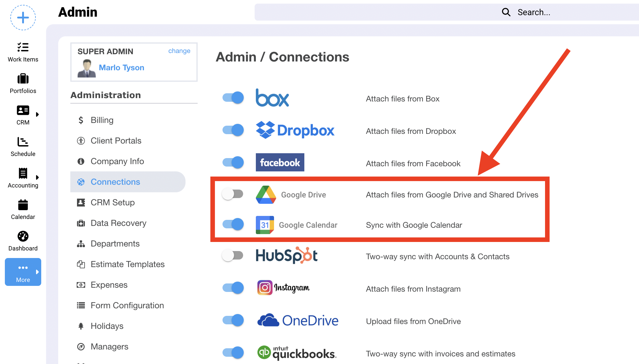Viewport: 639px width, 364px height.
Task: Click the Google Drive logo
Action: pos(266,195)
